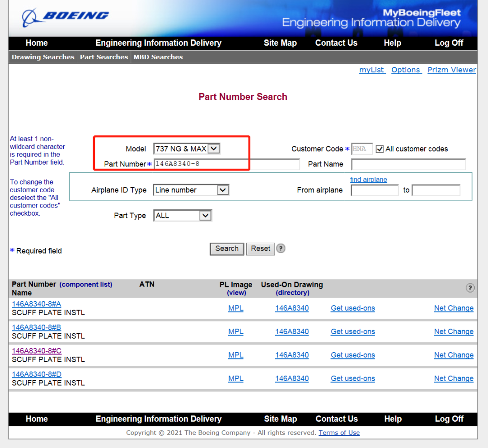Switch to Part Searches tab
Screen dimensions: 488x448
point(104,57)
